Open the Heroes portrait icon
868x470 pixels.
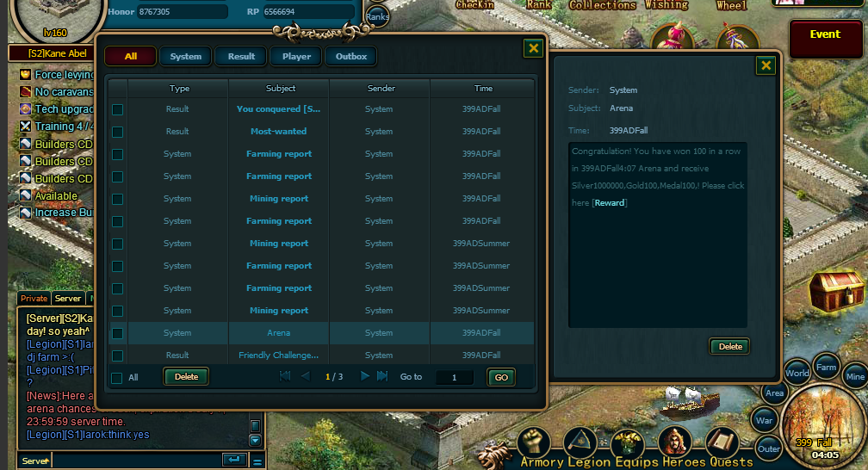point(675,442)
